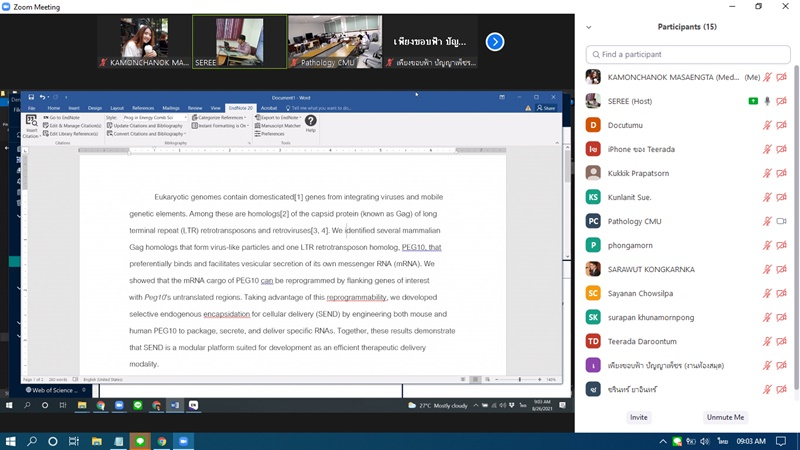This screenshot has height=450, width=800.
Task: Click the Windows Start button
Action: tap(10, 441)
